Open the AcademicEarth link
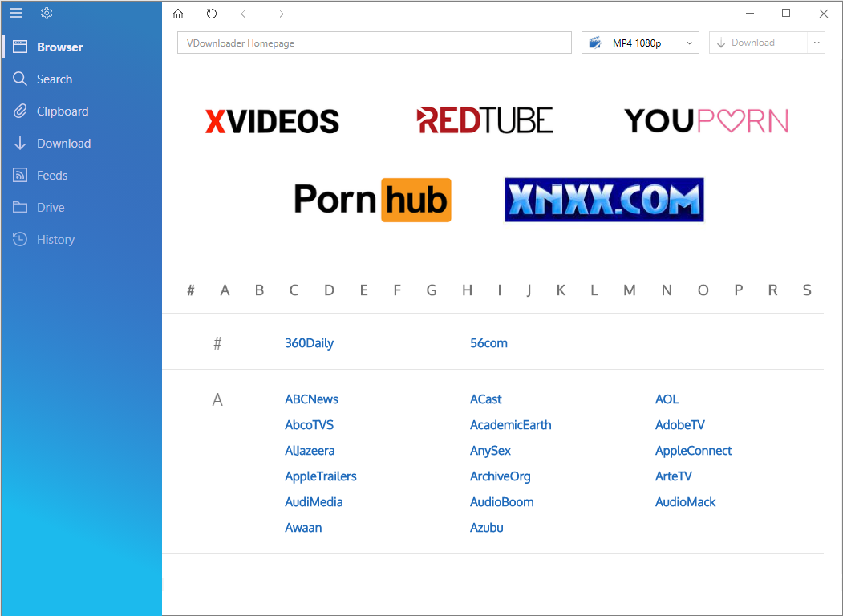Screen dimensions: 843x616 (x=511, y=425)
